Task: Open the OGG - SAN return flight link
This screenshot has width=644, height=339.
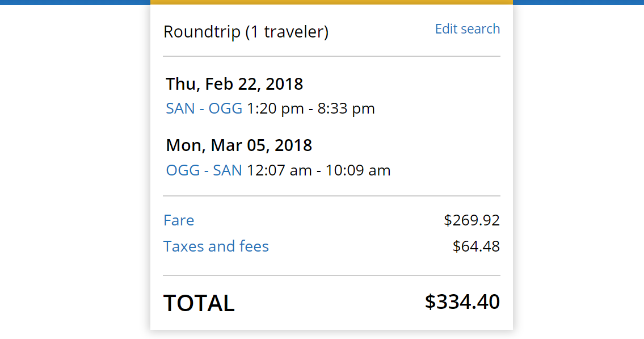Action: point(204,170)
